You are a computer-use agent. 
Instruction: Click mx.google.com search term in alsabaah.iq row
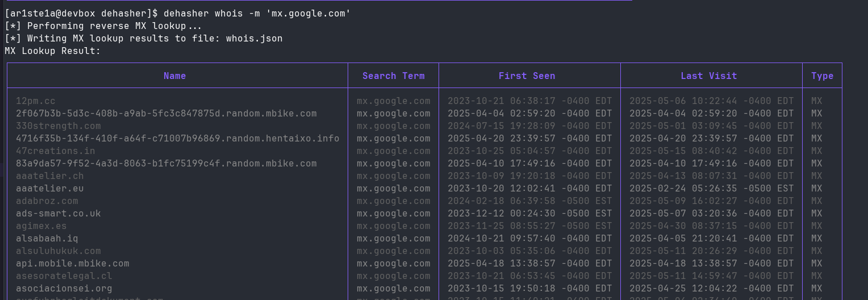pos(393,239)
